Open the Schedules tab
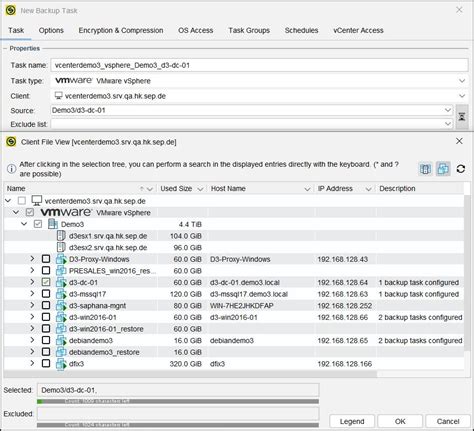The width and height of the screenshot is (474, 431). (301, 30)
